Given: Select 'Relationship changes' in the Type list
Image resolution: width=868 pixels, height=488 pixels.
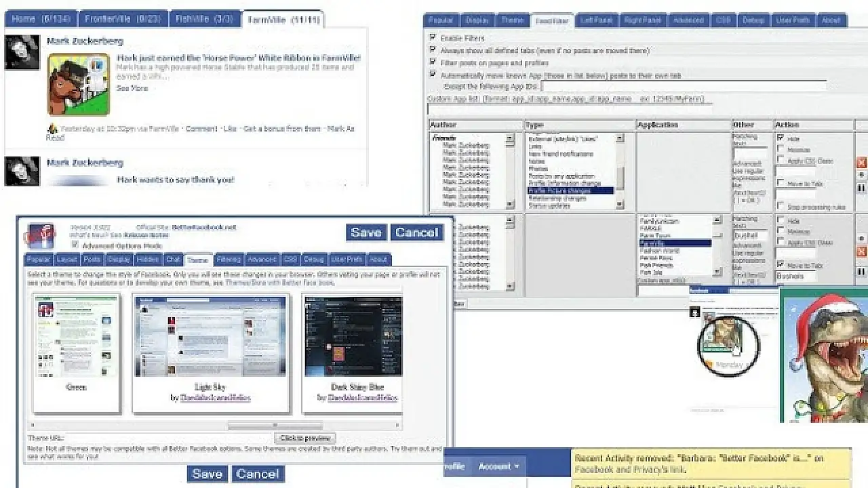Looking at the screenshot, I should point(570,198).
